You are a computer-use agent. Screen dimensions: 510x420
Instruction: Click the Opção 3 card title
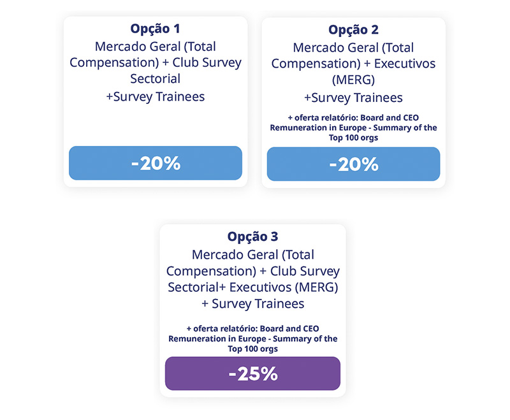(252, 236)
